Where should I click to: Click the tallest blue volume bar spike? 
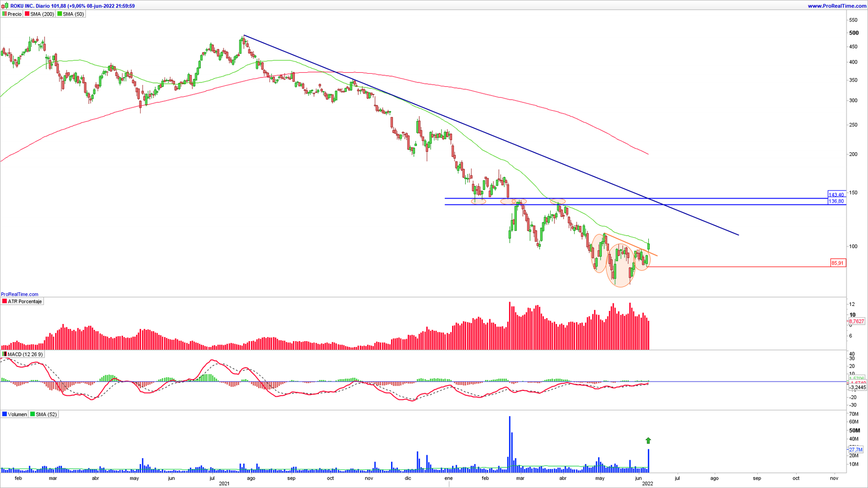pos(510,444)
